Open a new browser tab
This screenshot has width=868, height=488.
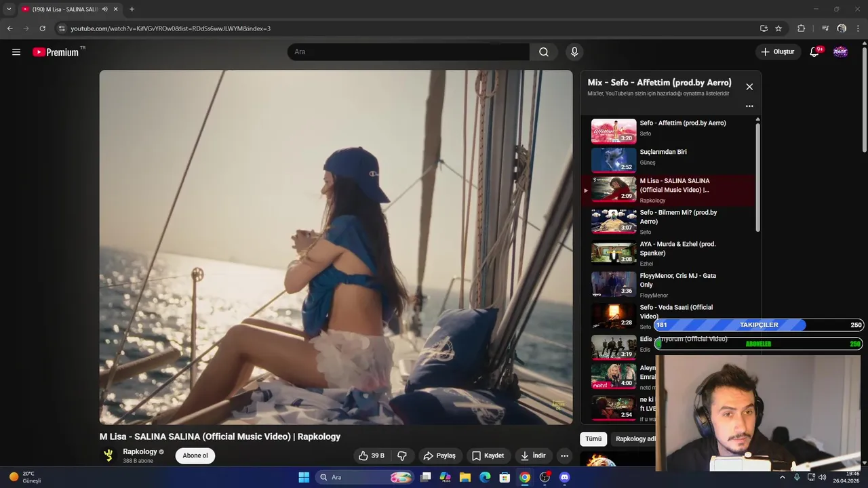pyautogui.click(x=132, y=9)
